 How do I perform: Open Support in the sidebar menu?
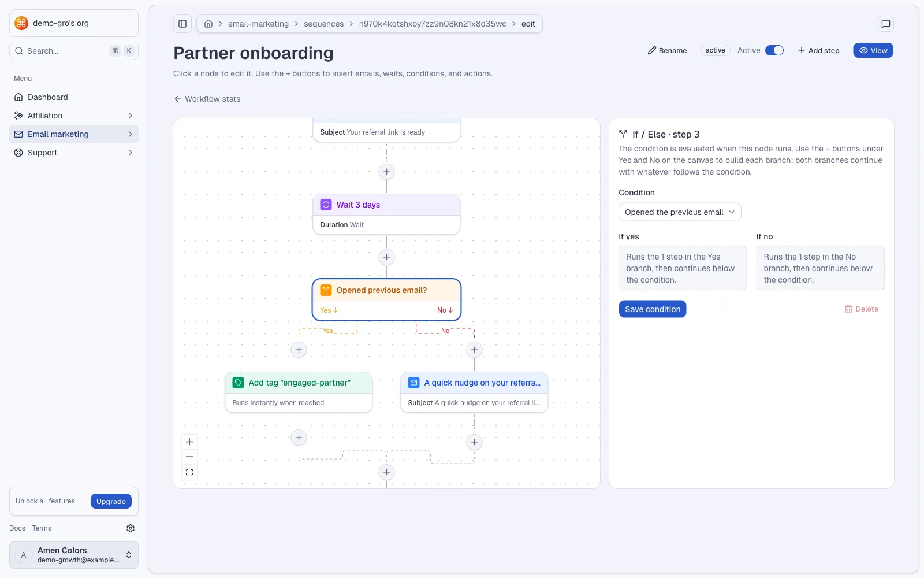tap(74, 153)
